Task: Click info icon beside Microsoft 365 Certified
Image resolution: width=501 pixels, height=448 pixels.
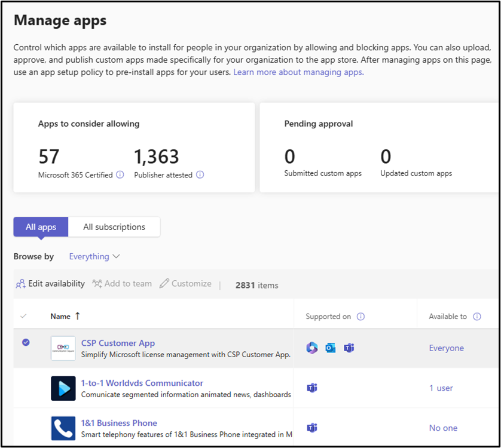Action: pyautogui.click(x=120, y=174)
